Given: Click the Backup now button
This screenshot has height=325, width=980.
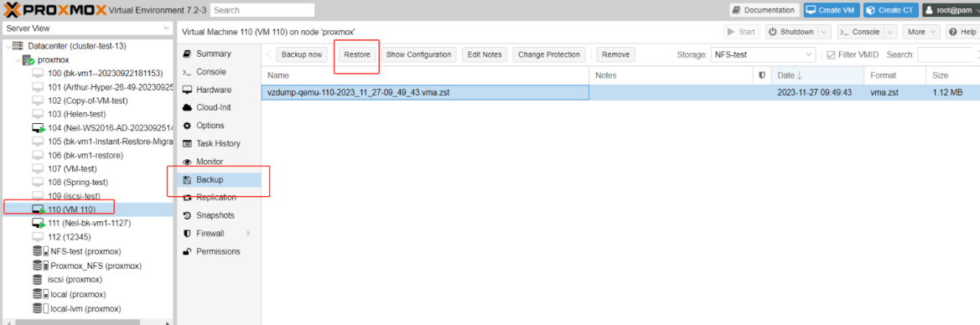Looking at the screenshot, I should [302, 55].
